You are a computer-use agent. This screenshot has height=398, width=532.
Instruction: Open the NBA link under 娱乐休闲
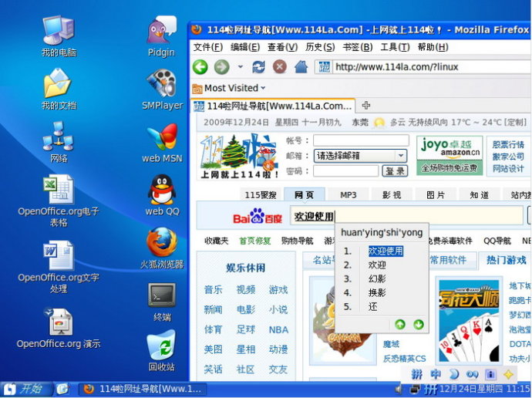click(x=278, y=329)
